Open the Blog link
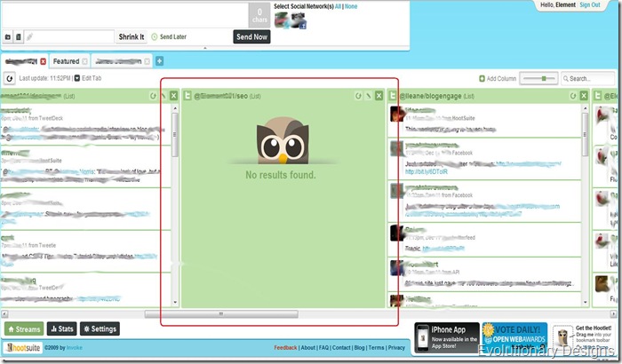The image size is (622, 364). 359,348
